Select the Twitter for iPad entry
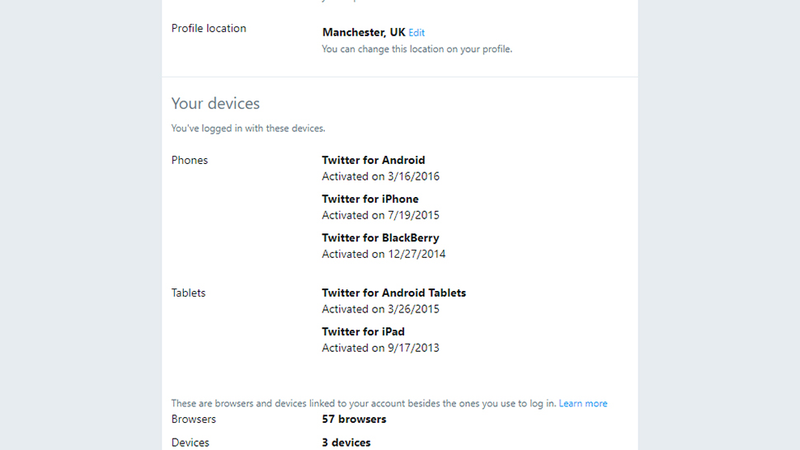Image resolution: width=800 pixels, height=450 pixels. pyautogui.click(x=363, y=332)
